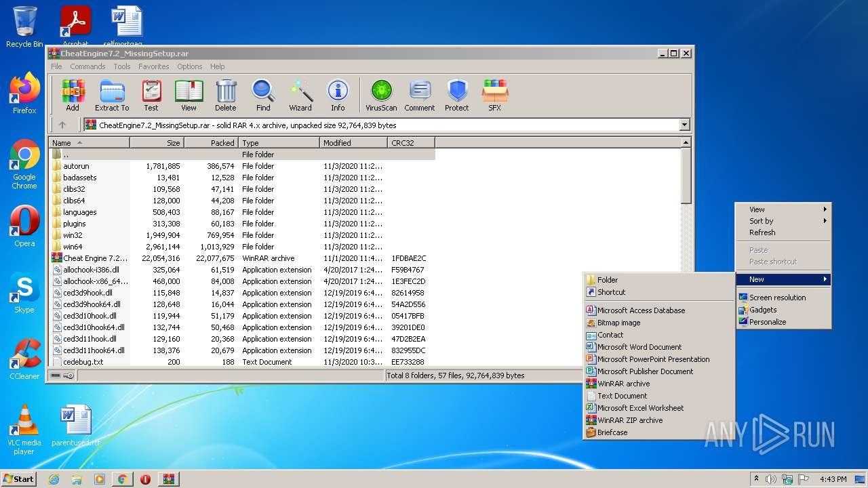
Task: Create SFX archive
Action: click(495, 95)
